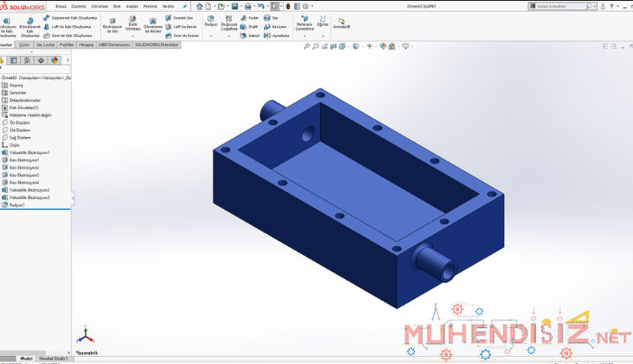633x364 pixels.
Task: Switch to the Sac Levha tab
Action: (x=46, y=44)
